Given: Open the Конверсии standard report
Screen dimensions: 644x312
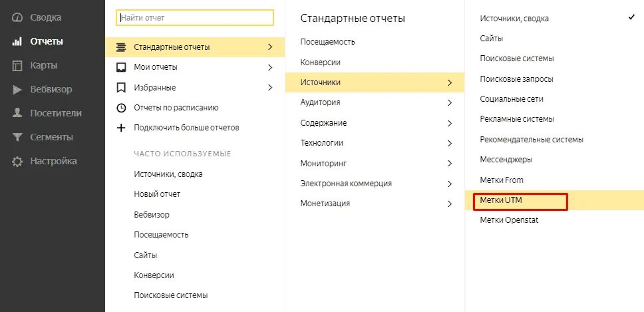Looking at the screenshot, I should tap(320, 63).
